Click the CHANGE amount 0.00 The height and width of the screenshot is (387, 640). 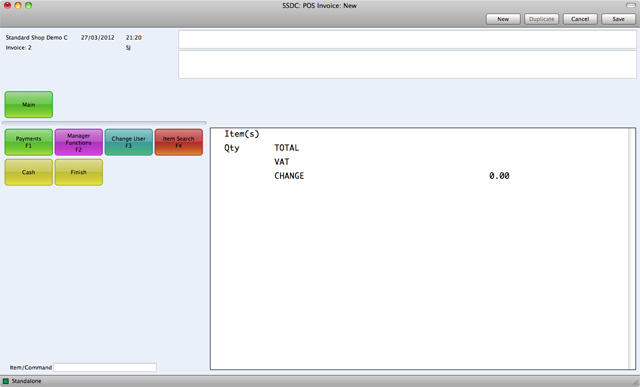coord(499,176)
